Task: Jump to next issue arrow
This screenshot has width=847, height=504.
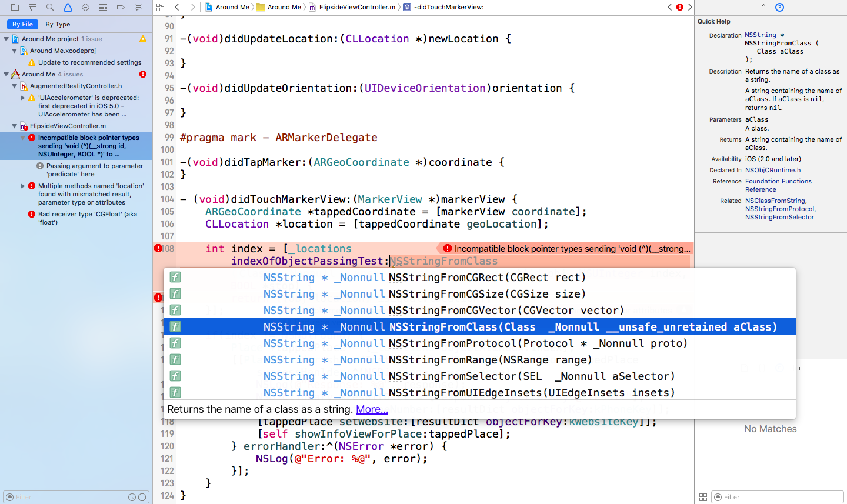Action: [x=690, y=7]
